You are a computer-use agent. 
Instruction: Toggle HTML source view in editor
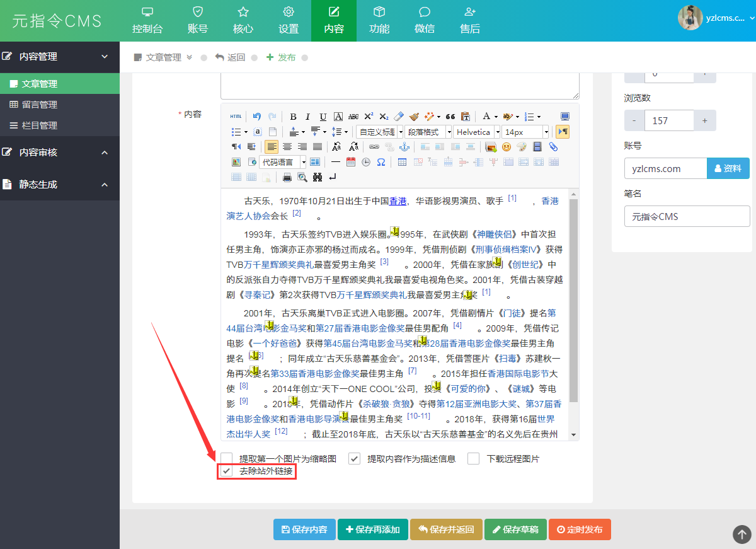(x=236, y=117)
